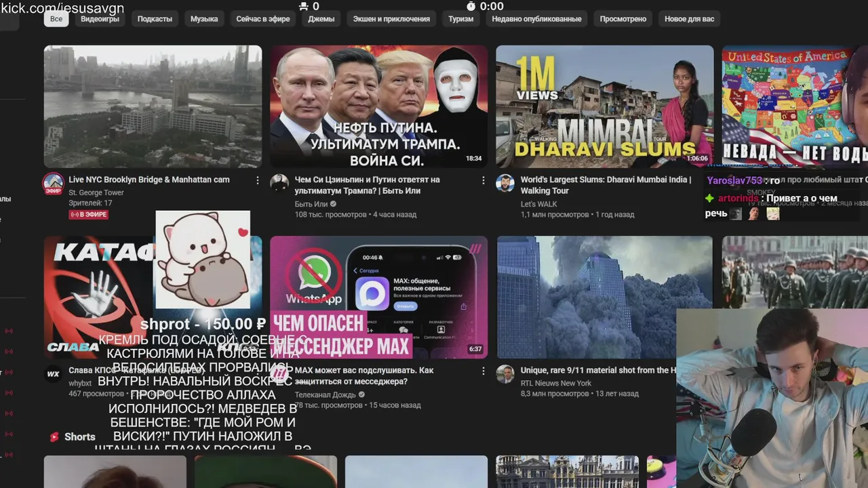This screenshot has height=488, width=868.
Task: Click title "Чем Си Цзиньпин и Путин ответят"
Action: [368, 185]
